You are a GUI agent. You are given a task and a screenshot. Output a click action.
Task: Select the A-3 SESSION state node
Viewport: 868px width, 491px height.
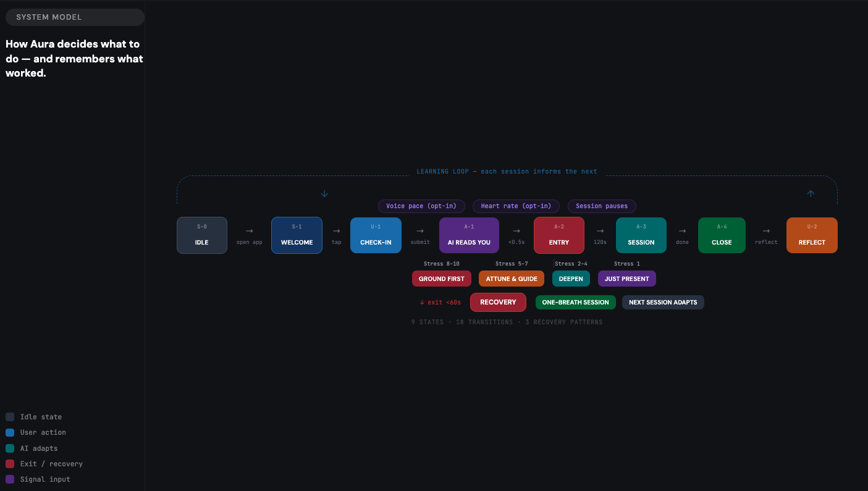coord(641,235)
